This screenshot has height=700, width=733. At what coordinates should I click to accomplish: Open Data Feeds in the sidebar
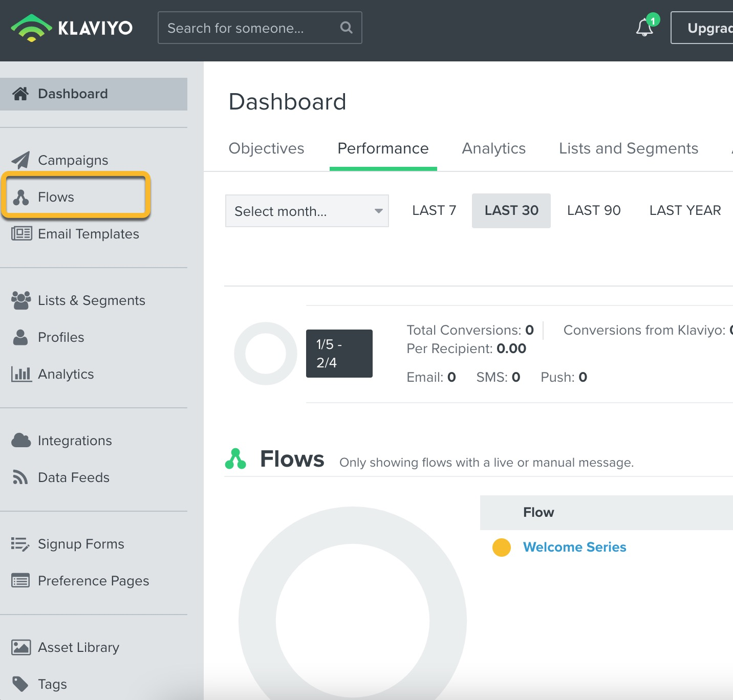tap(74, 477)
